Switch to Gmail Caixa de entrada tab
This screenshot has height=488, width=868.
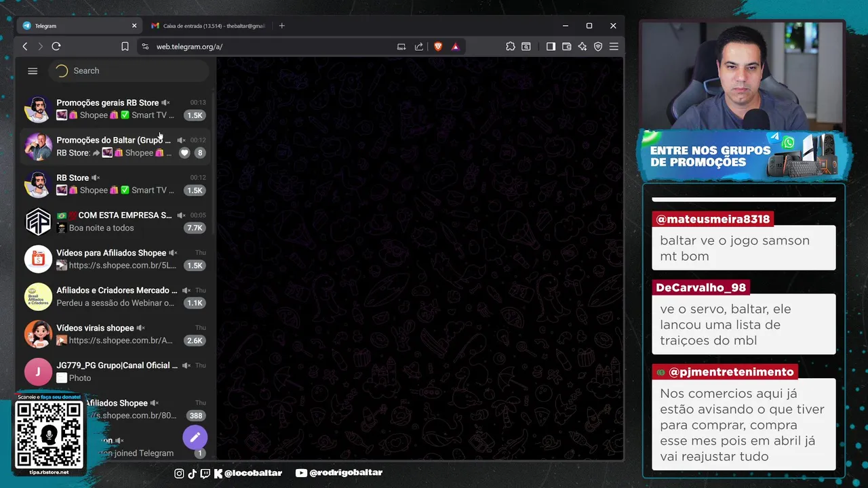coord(207,26)
